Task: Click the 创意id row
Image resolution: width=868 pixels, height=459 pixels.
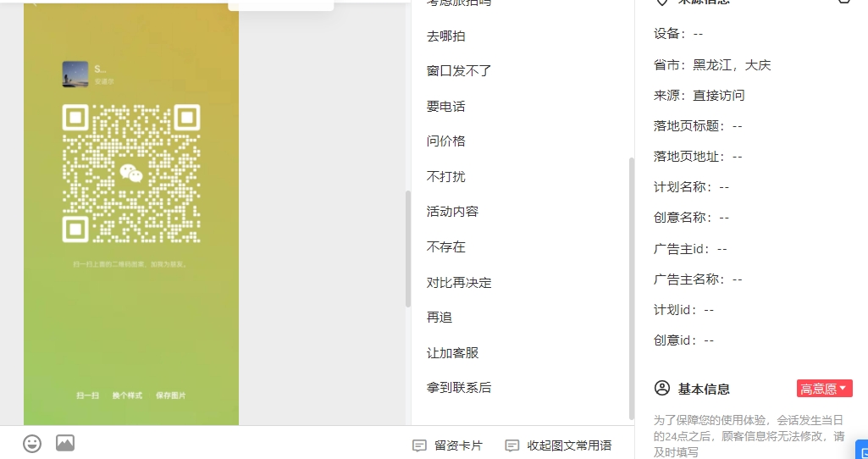Action: [683, 340]
